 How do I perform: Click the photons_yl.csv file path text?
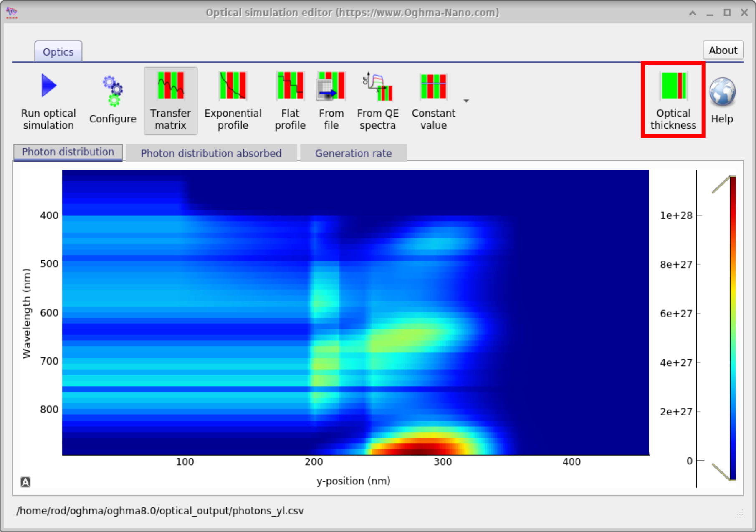point(160,510)
